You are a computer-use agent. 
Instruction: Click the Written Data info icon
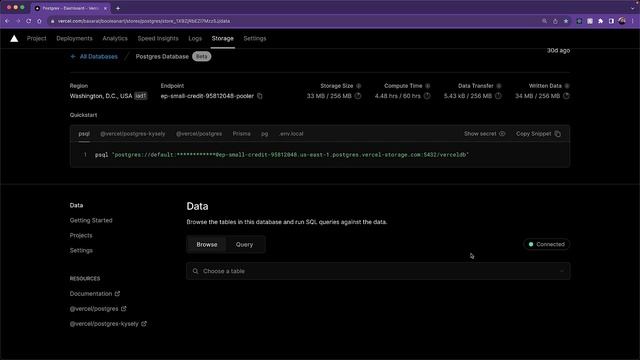(567, 86)
